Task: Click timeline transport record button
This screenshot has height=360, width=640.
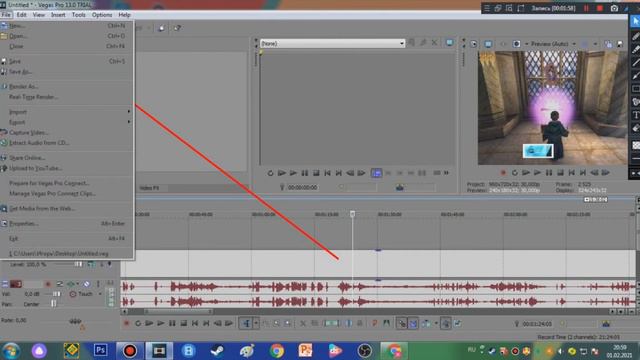Action: coord(127,324)
